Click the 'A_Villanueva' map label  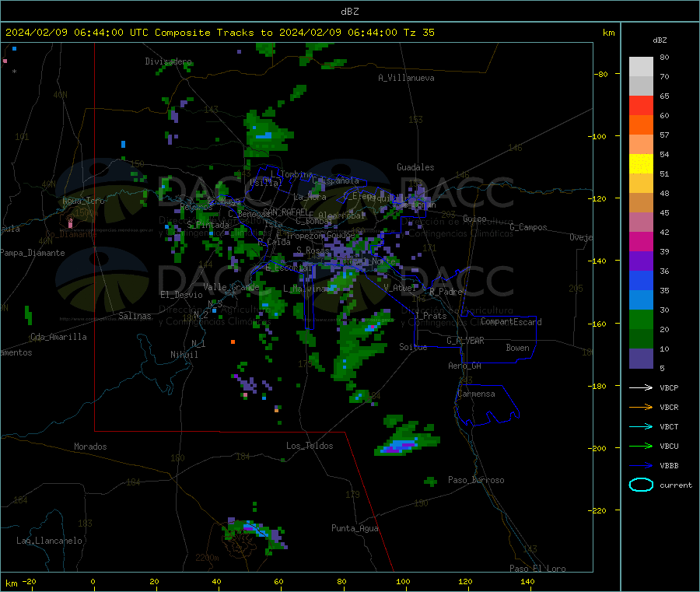point(406,78)
